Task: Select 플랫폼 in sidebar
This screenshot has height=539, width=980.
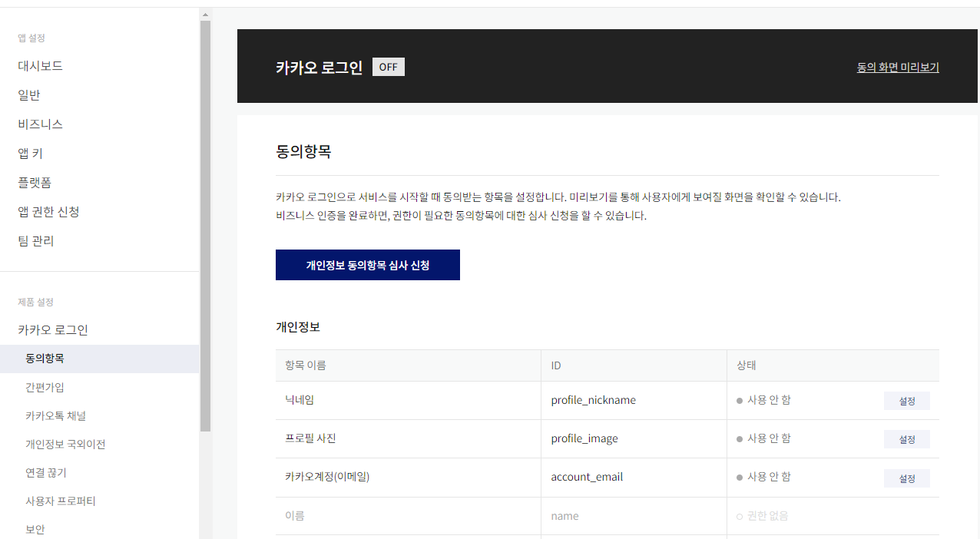Action: pos(35,183)
